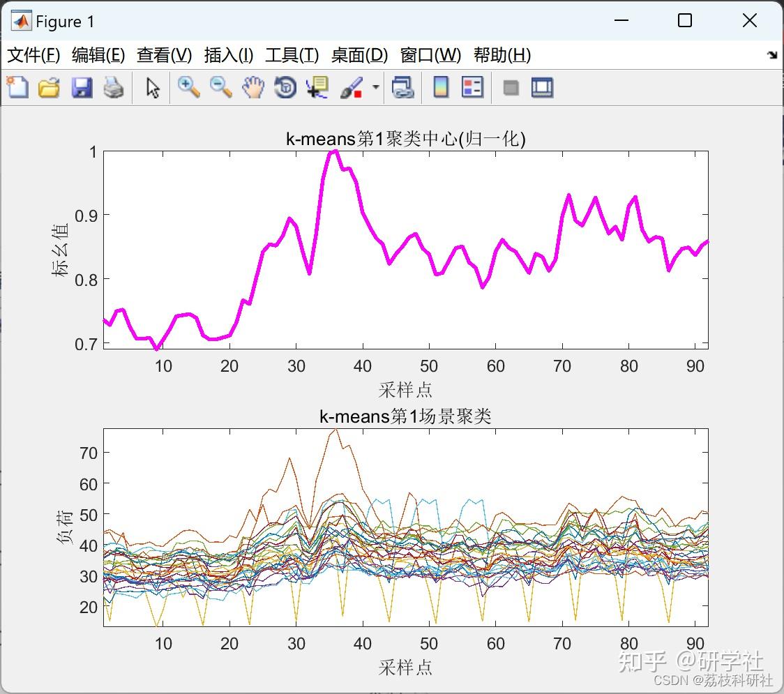The image size is (784, 694).
Task: Click the dock-figure arrow below the close button
Action: [x=771, y=55]
